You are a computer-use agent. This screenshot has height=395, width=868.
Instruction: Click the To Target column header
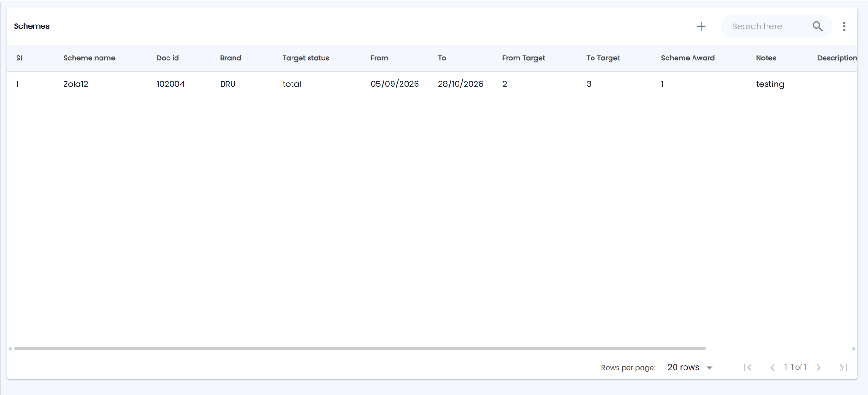point(603,58)
